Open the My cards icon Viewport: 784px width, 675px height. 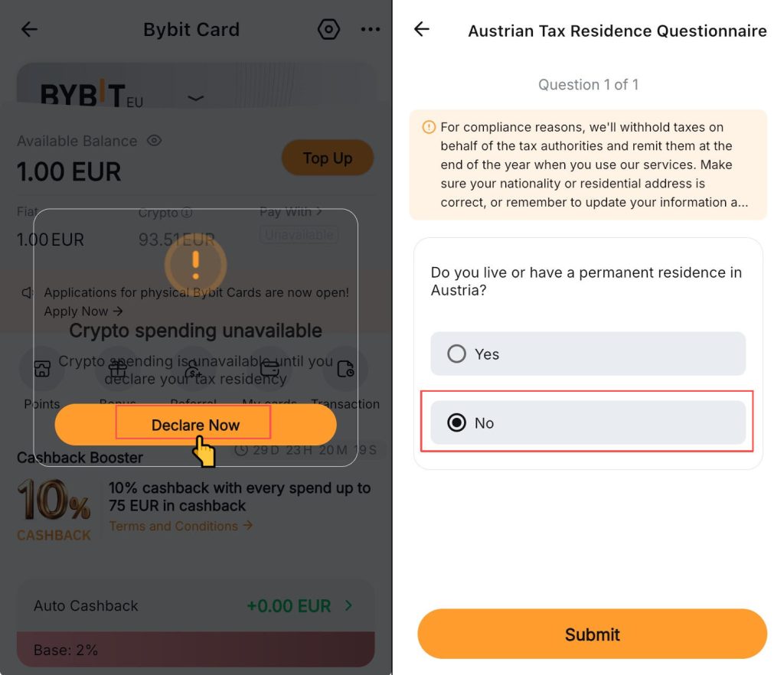pos(269,370)
